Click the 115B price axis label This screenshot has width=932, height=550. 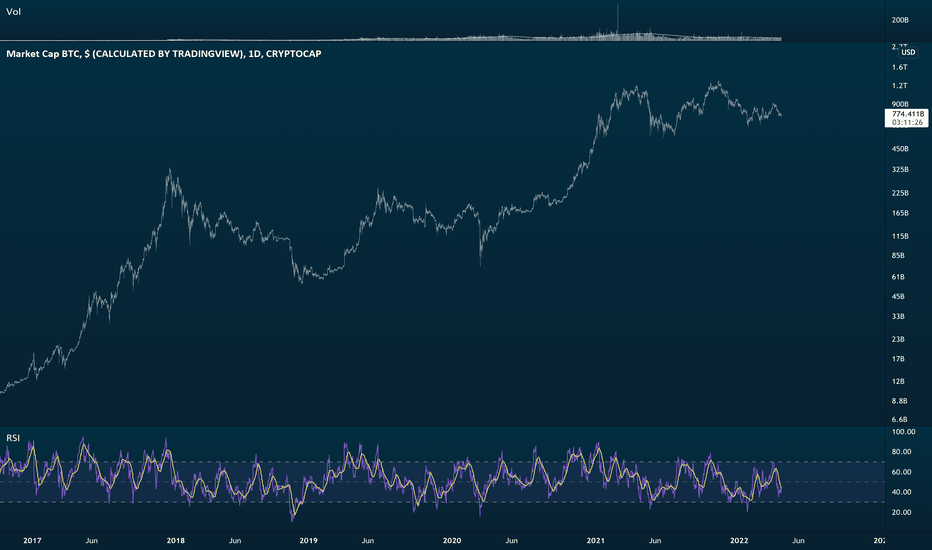tap(900, 236)
